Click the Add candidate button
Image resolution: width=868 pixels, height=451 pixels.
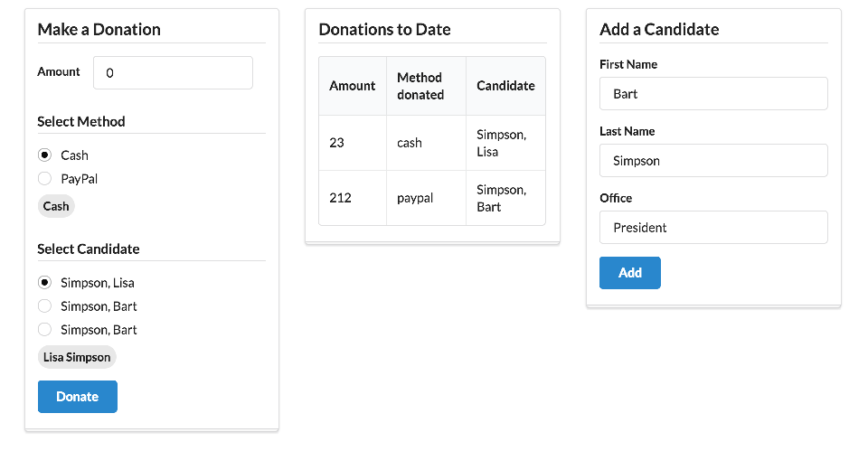pyautogui.click(x=629, y=273)
